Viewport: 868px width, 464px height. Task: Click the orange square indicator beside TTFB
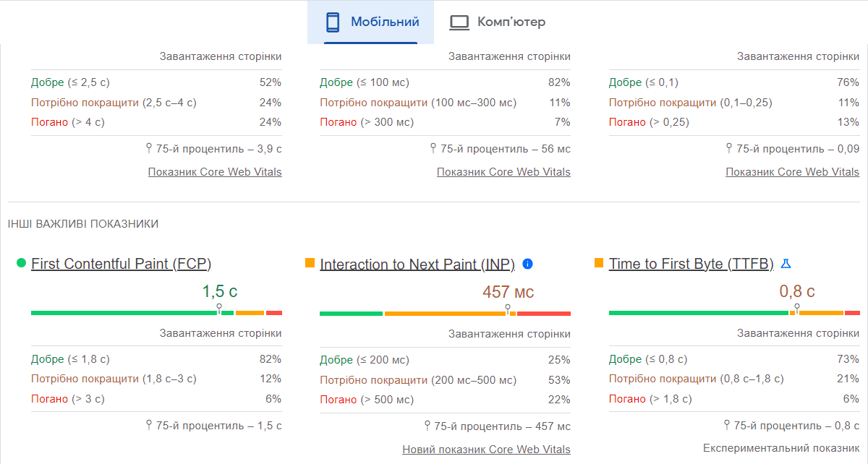click(599, 264)
